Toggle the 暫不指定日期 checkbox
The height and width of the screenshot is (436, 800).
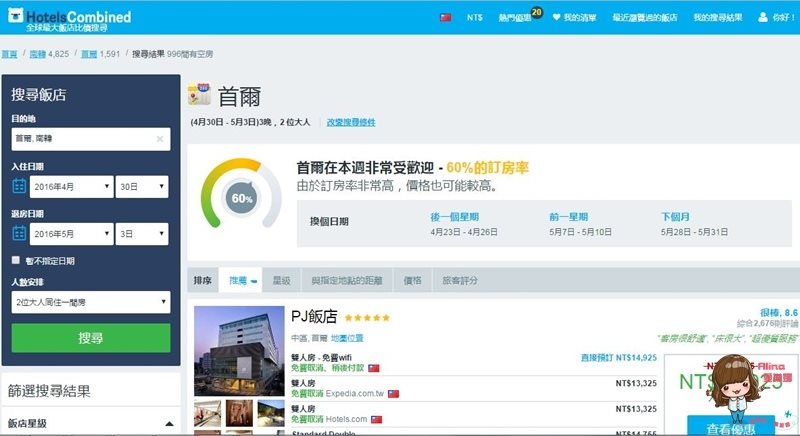point(16,260)
